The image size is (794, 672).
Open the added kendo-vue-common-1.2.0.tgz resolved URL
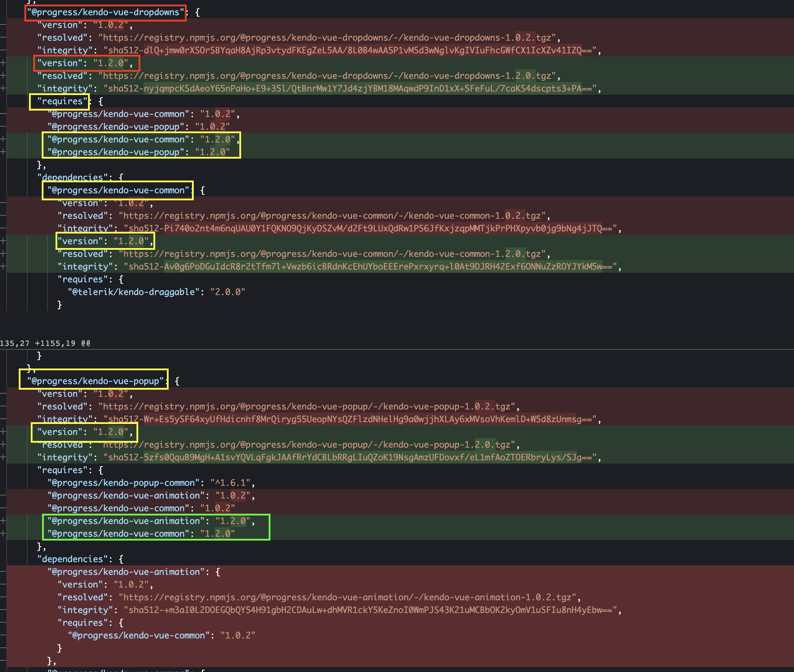[333, 254]
